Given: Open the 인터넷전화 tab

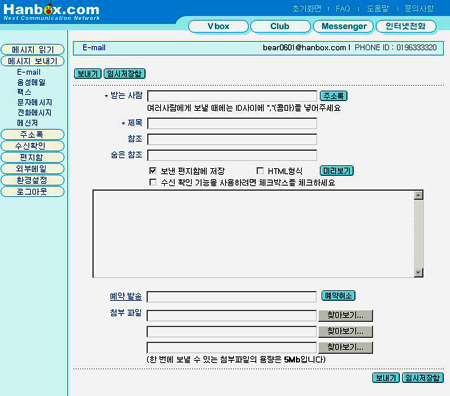Looking at the screenshot, I should point(406,26).
